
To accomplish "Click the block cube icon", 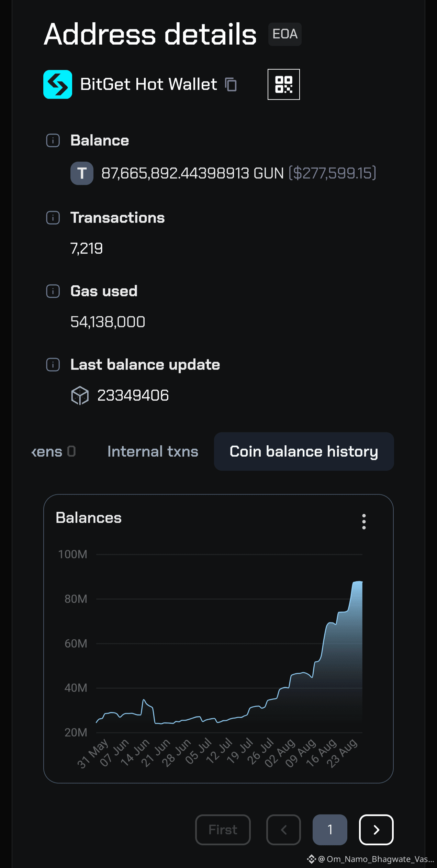I will (x=80, y=396).
